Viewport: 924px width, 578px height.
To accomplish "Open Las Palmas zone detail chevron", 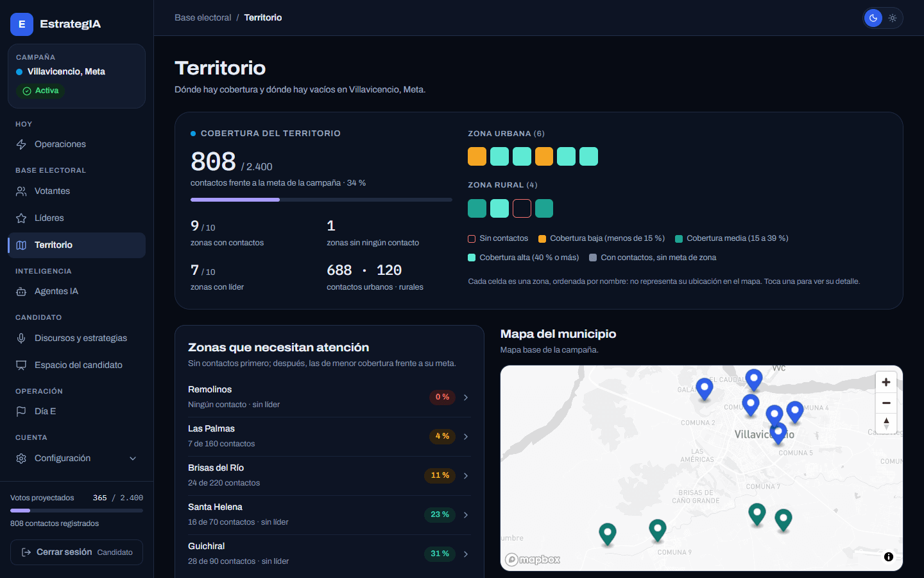I will [x=466, y=437].
